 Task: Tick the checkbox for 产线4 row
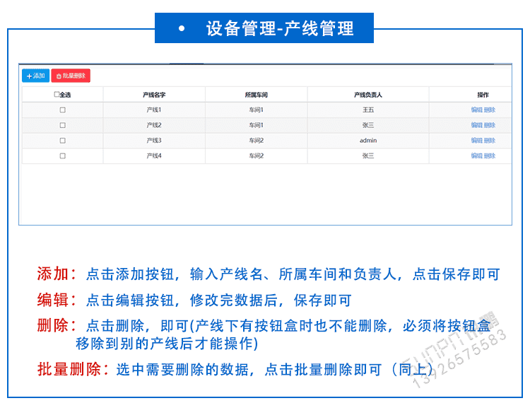(62, 156)
